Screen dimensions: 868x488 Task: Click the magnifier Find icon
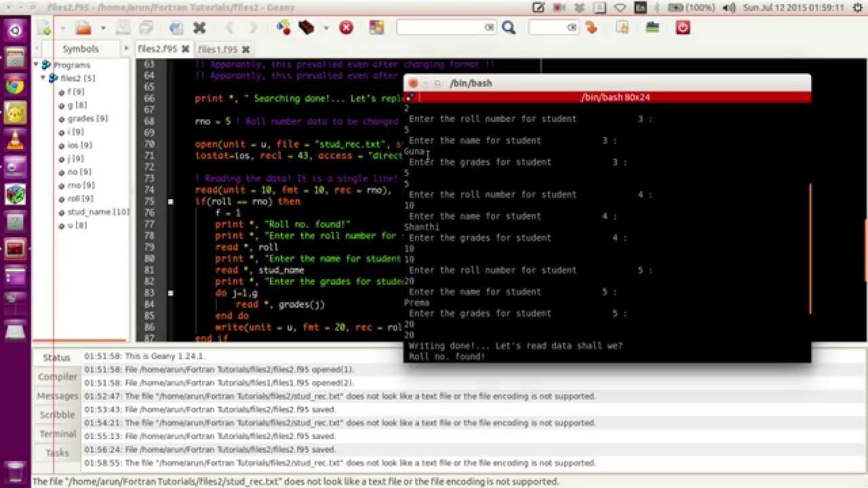point(509,28)
